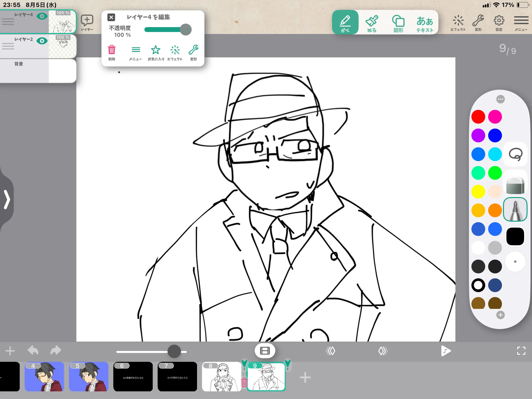The width and height of the screenshot is (532, 399).
Task: Switch to the ぬる fill tab
Action: pos(372,23)
